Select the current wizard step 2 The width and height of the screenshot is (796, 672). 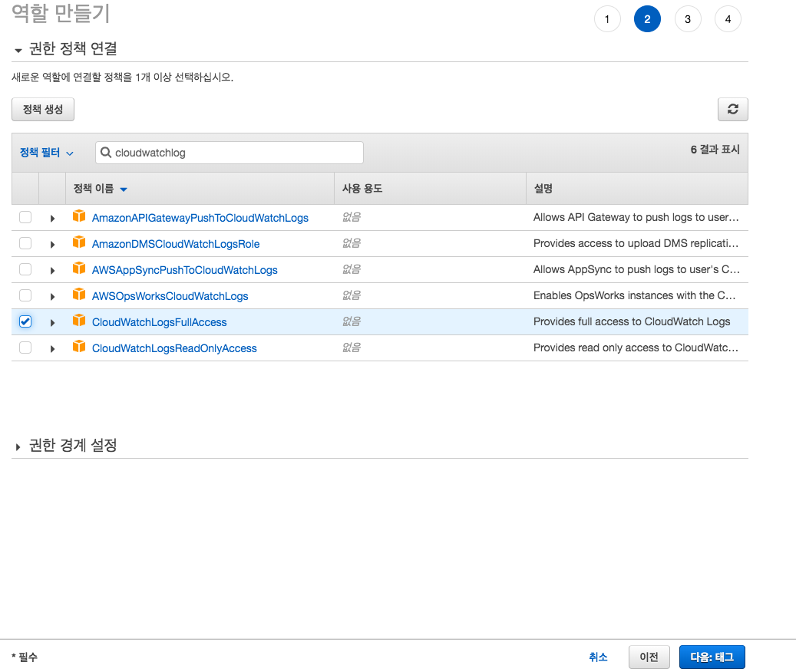click(x=647, y=19)
